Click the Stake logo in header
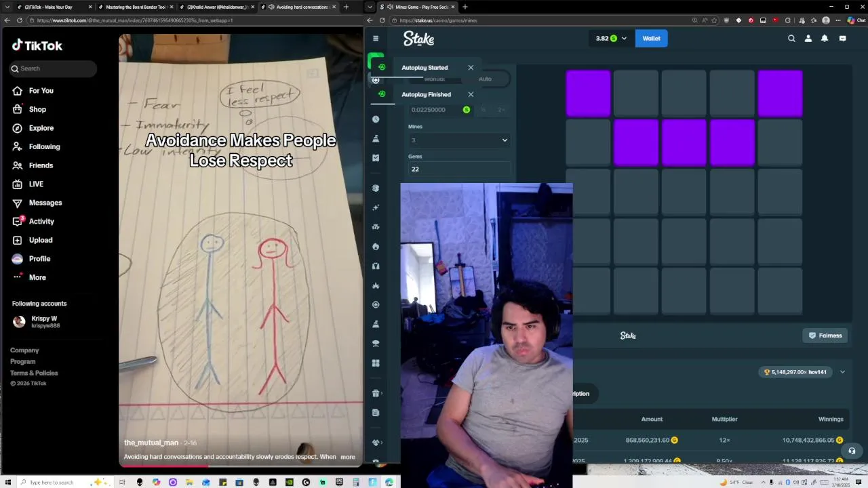Screen dimensions: 868x488 418,39
